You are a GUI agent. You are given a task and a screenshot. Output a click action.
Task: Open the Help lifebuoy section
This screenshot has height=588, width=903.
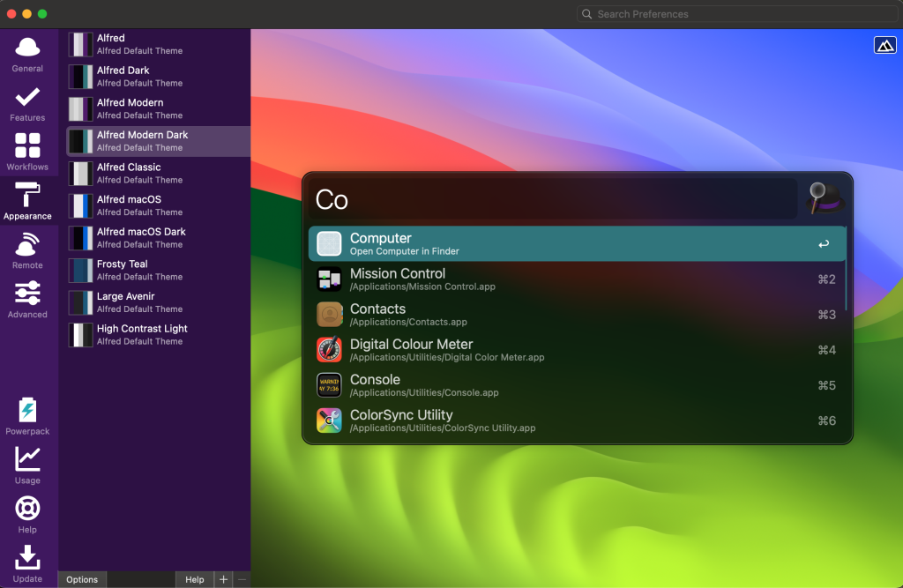(x=27, y=514)
